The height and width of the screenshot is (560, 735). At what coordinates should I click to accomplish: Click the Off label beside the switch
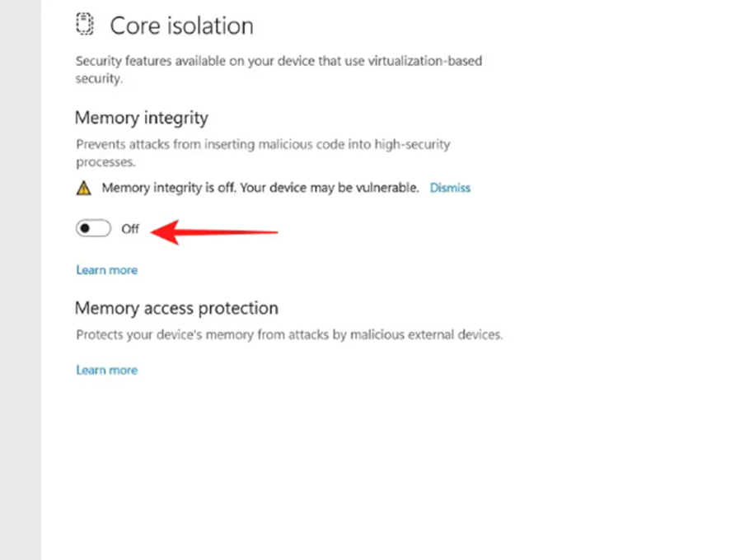tap(130, 229)
